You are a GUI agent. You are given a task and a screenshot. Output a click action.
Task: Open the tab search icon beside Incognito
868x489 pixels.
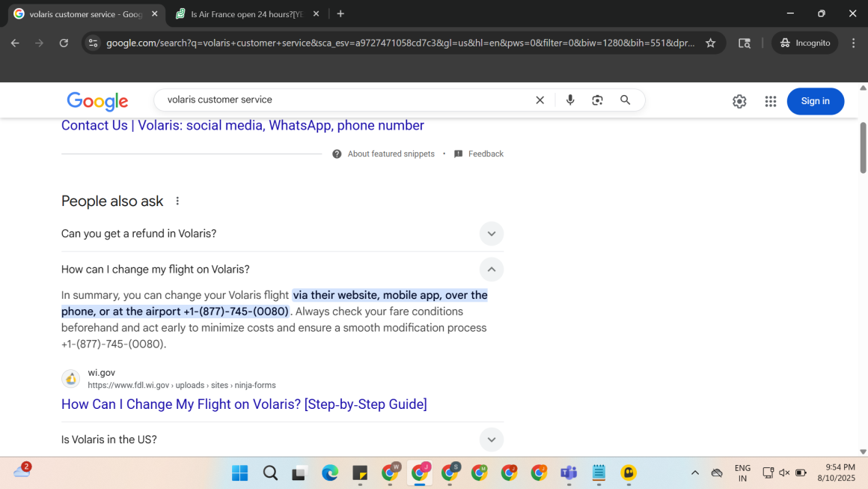tap(745, 43)
